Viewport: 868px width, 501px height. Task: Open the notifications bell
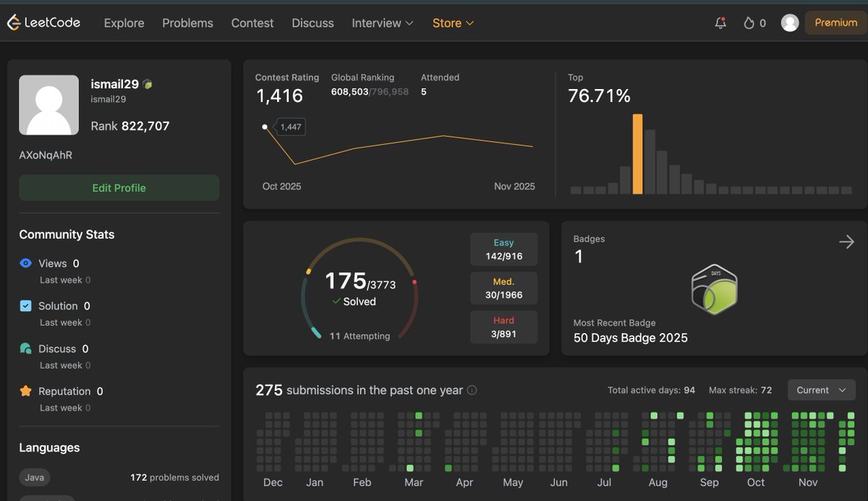tap(720, 23)
